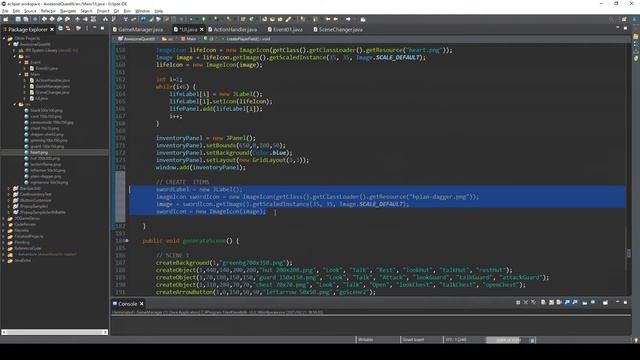Select UI.java in Package Explorer tree
Image resolution: width=640 pixels, height=360 pixels.
click(x=42, y=98)
